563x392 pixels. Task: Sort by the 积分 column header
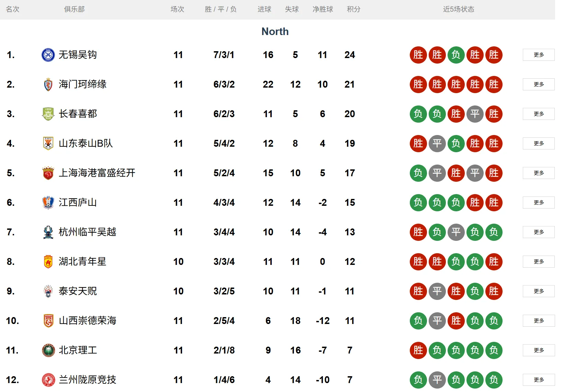(x=353, y=9)
